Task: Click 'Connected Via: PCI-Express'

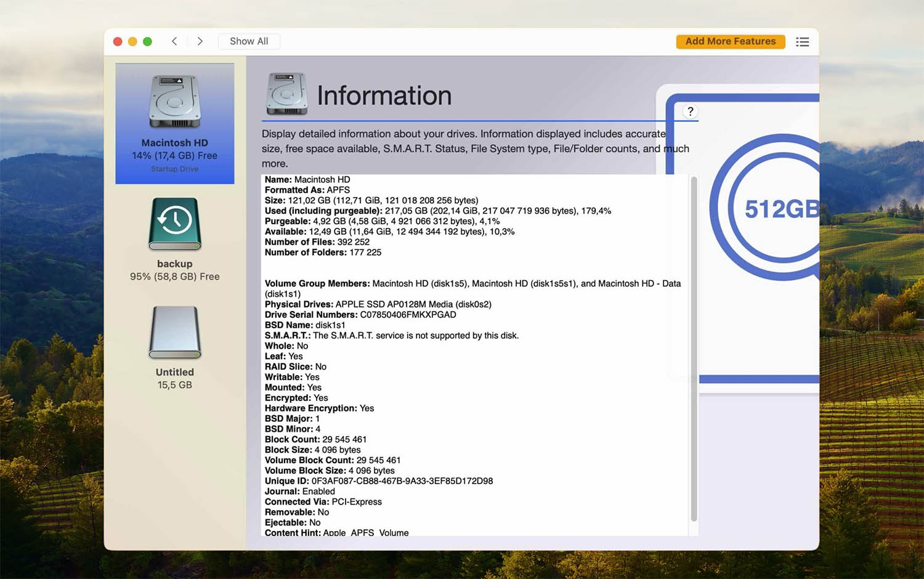Action: coord(323,502)
